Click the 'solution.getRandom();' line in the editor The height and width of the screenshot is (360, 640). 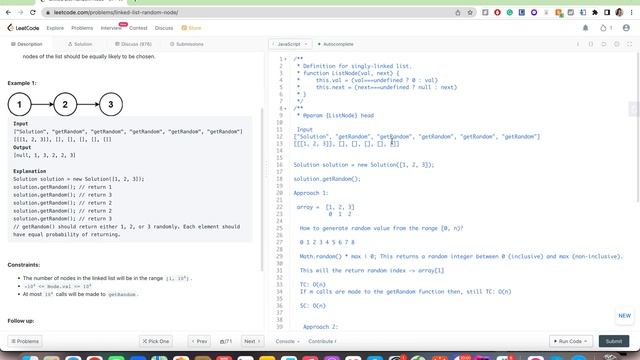click(x=327, y=179)
